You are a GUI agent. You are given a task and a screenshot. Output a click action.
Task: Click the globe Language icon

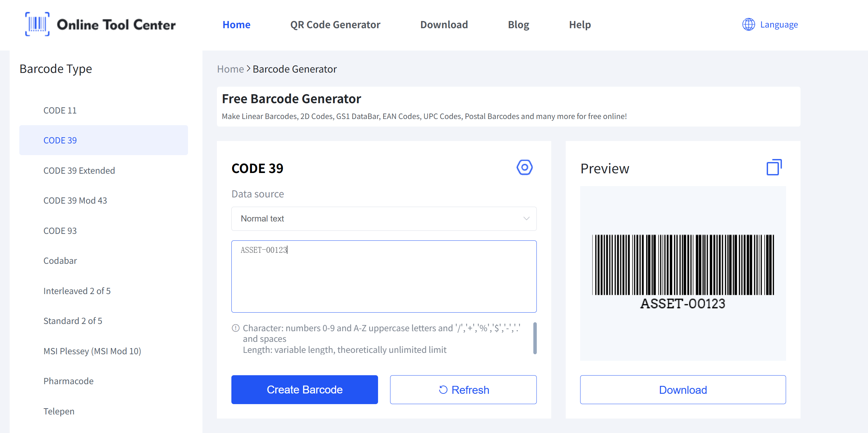pyautogui.click(x=748, y=24)
